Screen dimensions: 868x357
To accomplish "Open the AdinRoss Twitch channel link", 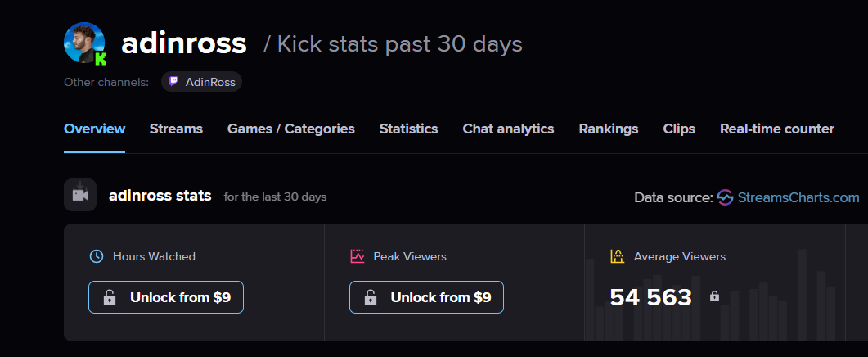I will [x=210, y=82].
